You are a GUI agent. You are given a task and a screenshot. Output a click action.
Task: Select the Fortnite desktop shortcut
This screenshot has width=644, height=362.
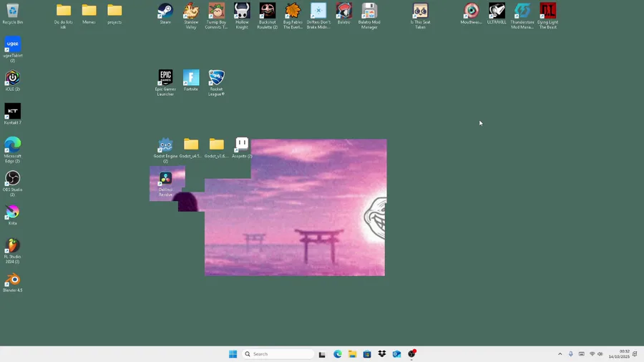[191, 80]
